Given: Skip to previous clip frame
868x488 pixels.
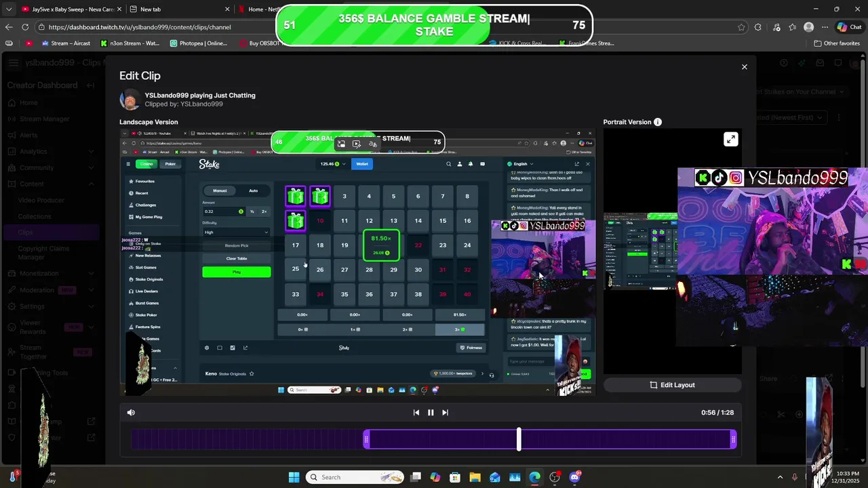Looking at the screenshot, I should tap(416, 412).
